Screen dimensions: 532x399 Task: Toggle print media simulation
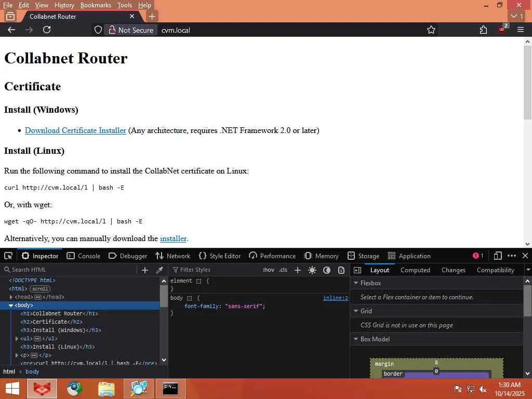pos(341,270)
